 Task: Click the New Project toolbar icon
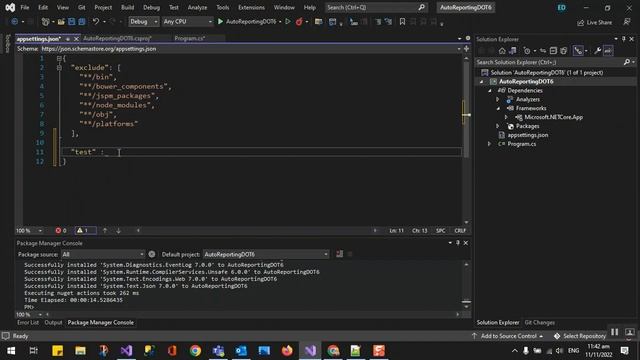45,22
